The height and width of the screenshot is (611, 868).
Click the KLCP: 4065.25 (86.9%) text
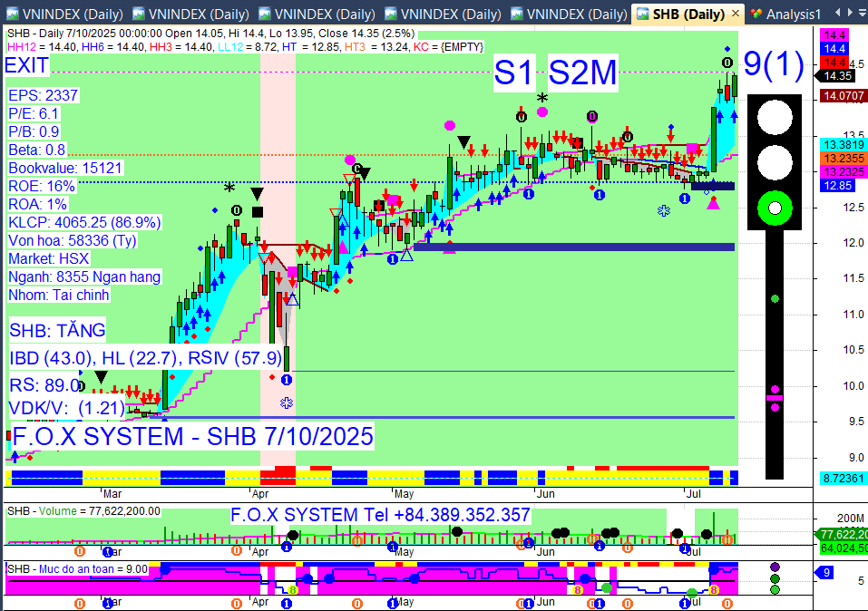(x=84, y=222)
